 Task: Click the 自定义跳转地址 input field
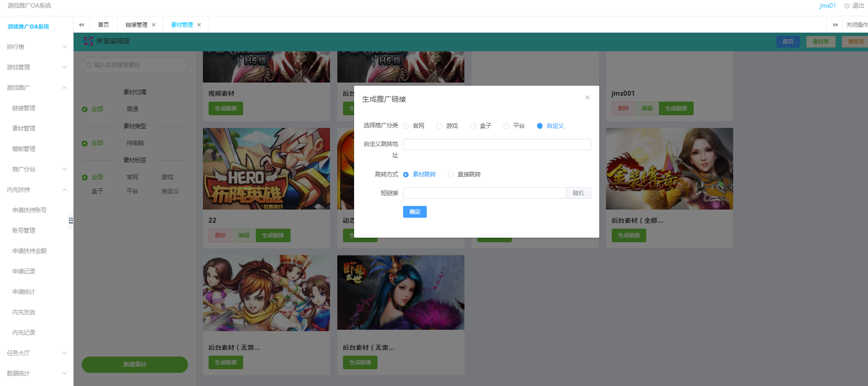(x=497, y=145)
